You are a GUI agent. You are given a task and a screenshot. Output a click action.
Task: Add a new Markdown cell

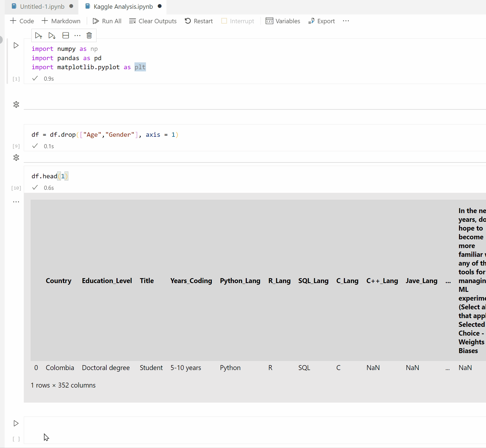tap(61, 21)
